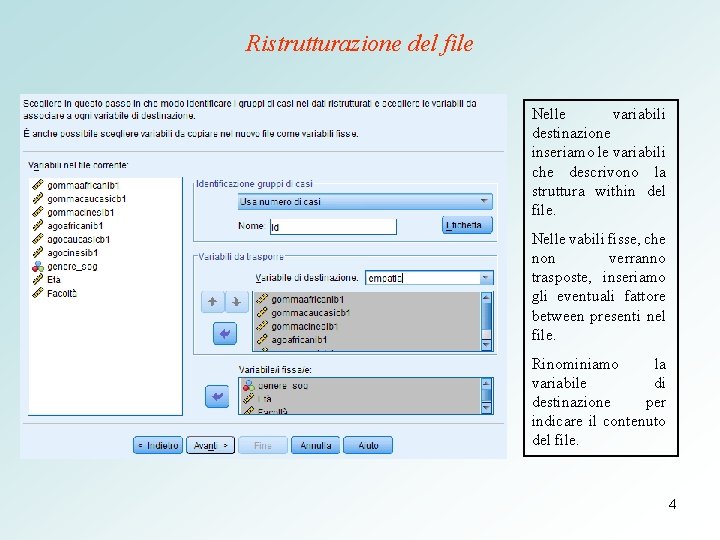Image resolution: width=720 pixels, height=540 pixels.
Task: Click ruler icon of gommacaucasicb1 in transpose list
Action: coord(262,313)
